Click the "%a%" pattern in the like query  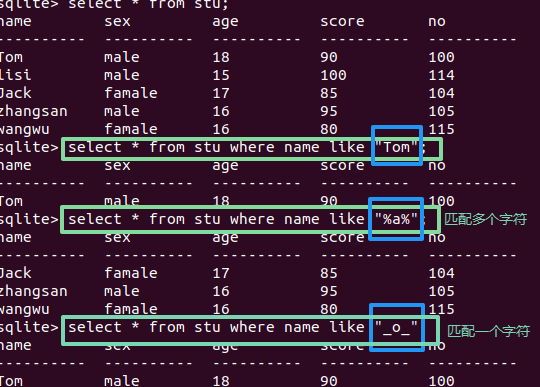(x=396, y=219)
